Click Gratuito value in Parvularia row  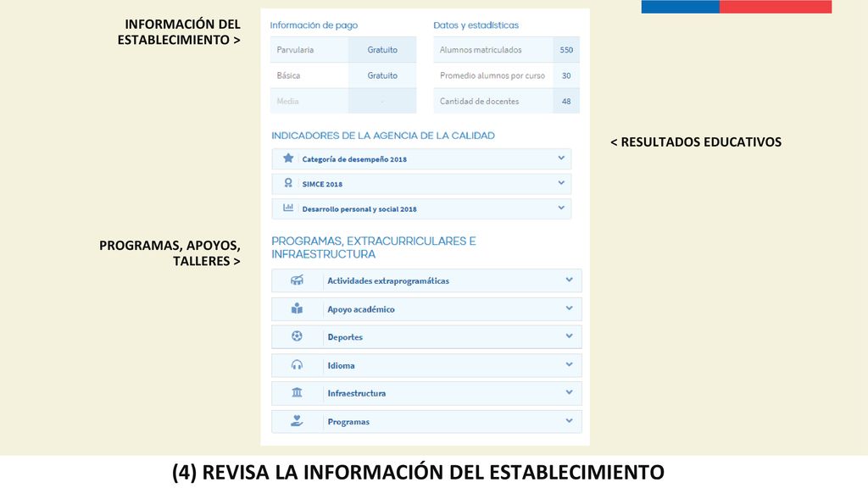(382, 50)
